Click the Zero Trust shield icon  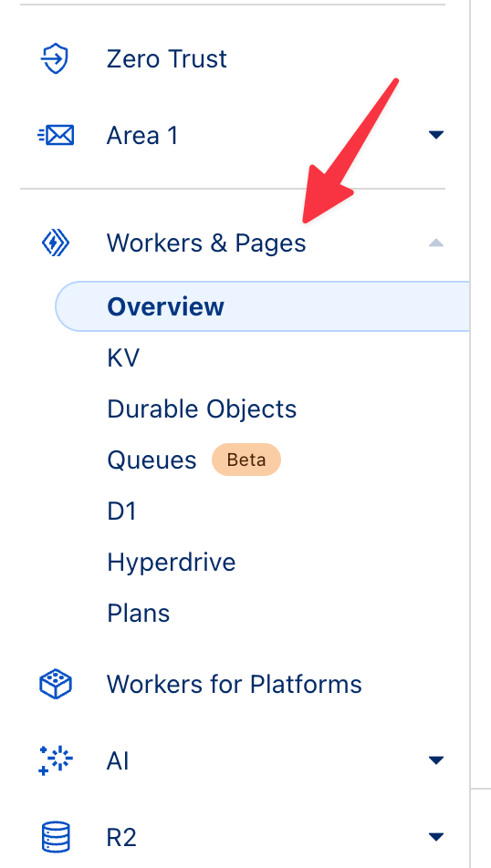pyautogui.click(x=56, y=58)
